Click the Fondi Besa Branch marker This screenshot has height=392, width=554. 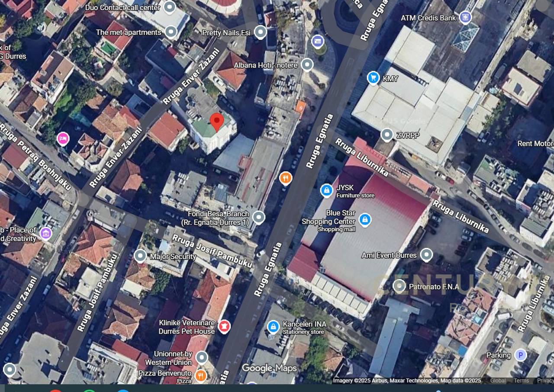(x=258, y=218)
